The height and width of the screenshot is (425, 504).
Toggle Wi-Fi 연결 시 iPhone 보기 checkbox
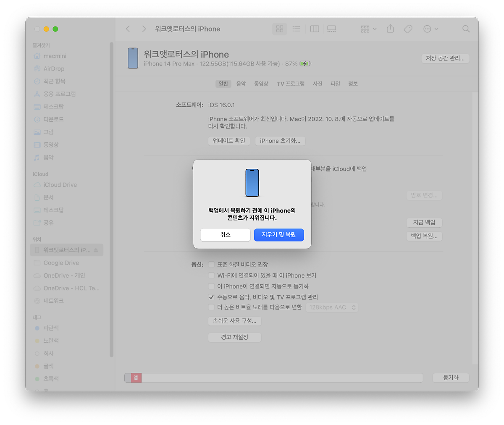[x=211, y=275]
